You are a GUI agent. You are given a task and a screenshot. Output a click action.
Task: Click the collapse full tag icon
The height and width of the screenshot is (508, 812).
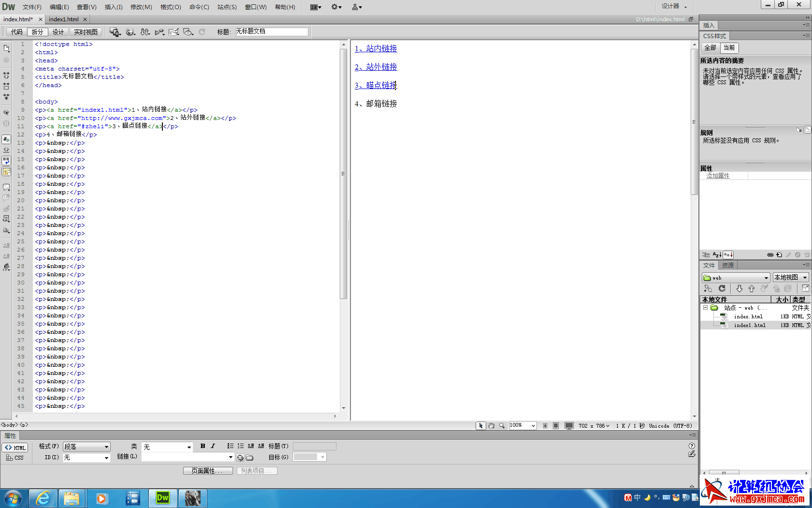(x=6, y=75)
